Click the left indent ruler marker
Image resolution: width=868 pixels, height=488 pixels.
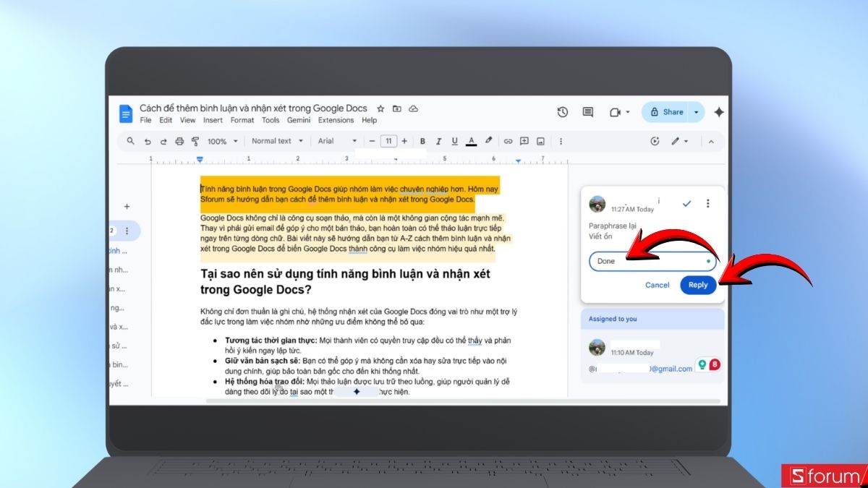click(200, 160)
